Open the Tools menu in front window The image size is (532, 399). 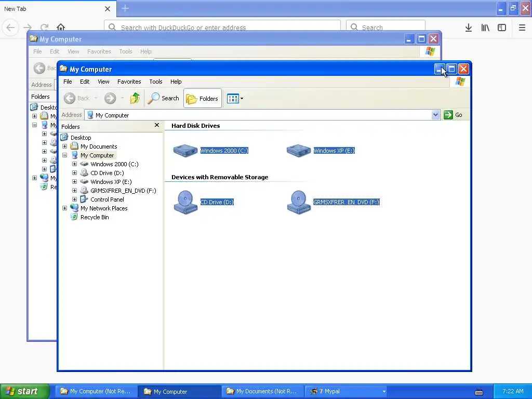point(156,82)
